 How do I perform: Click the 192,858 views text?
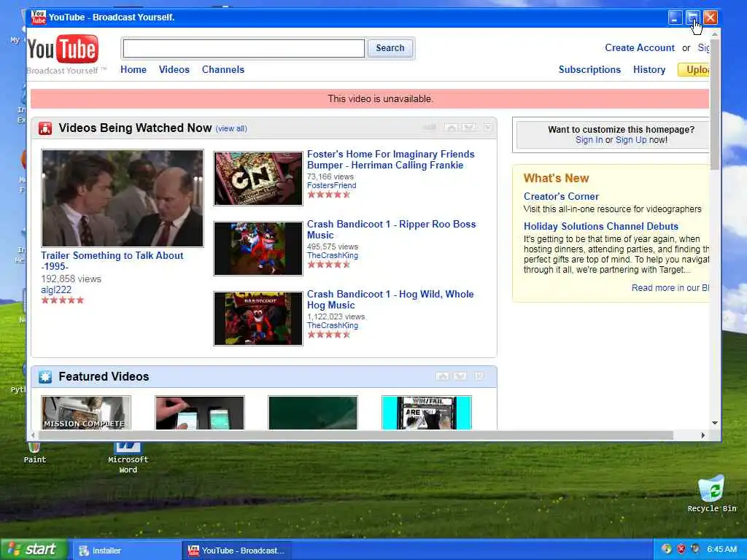coord(71,279)
